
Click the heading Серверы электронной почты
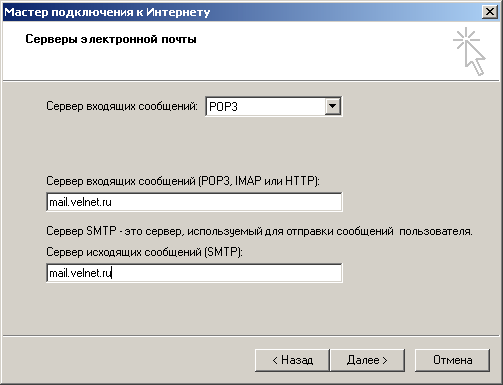[x=111, y=39]
